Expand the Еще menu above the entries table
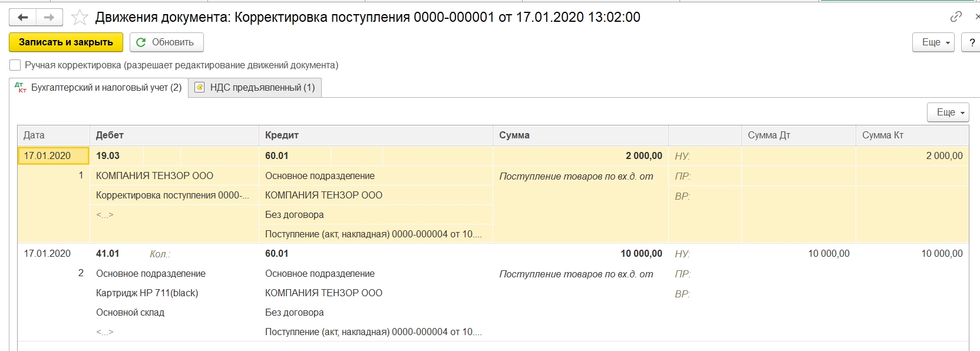Screen dimensions: 980x351 [948, 112]
